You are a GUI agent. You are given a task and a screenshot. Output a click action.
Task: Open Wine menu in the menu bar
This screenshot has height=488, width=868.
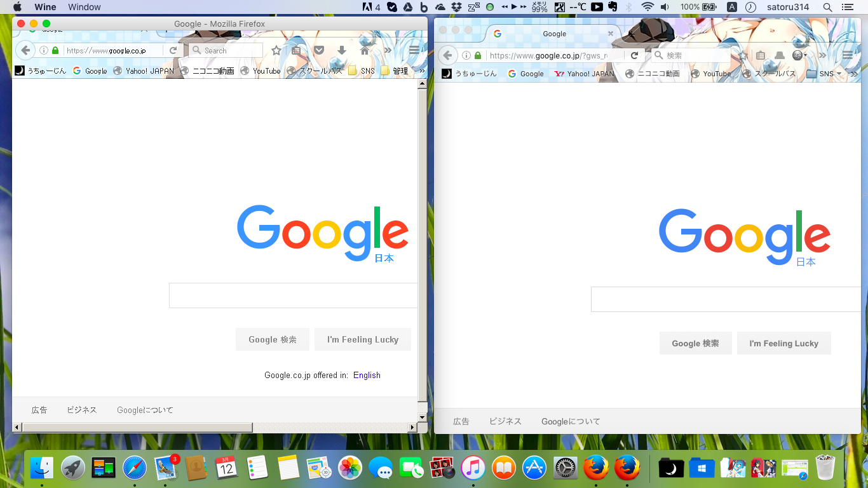pos(45,7)
